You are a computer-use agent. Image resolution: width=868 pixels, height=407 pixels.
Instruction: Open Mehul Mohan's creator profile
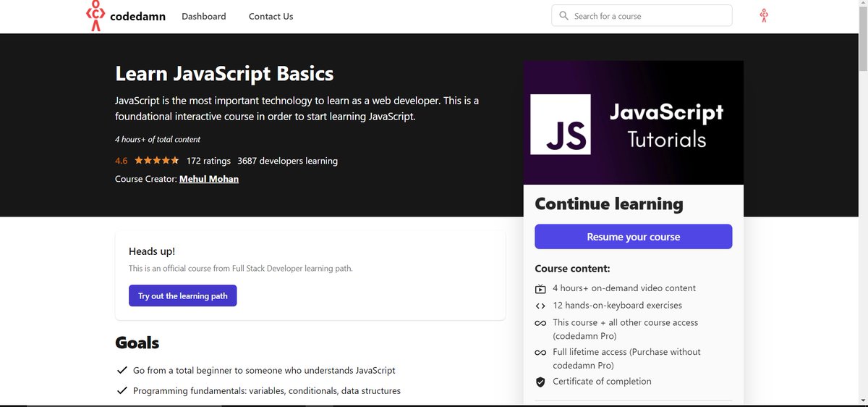point(209,179)
